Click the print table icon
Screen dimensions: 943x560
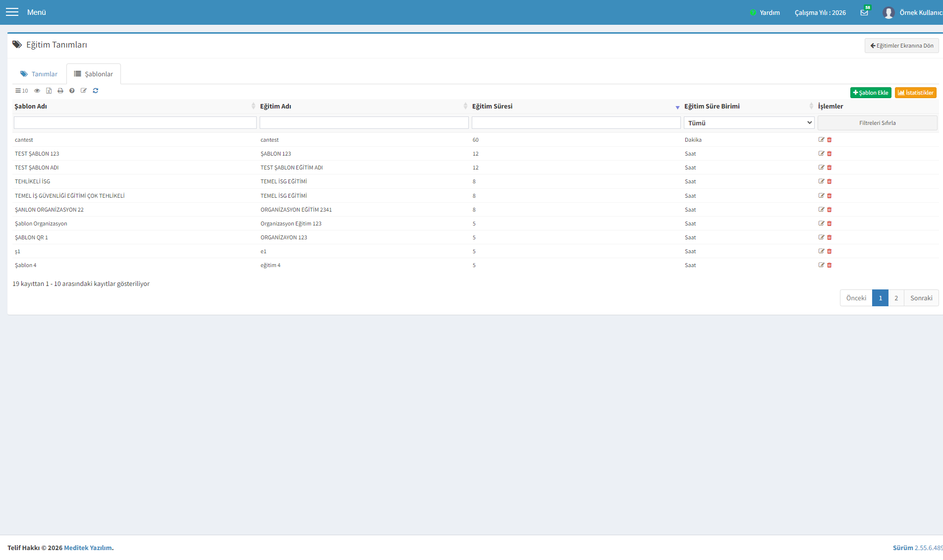point(60,91)
